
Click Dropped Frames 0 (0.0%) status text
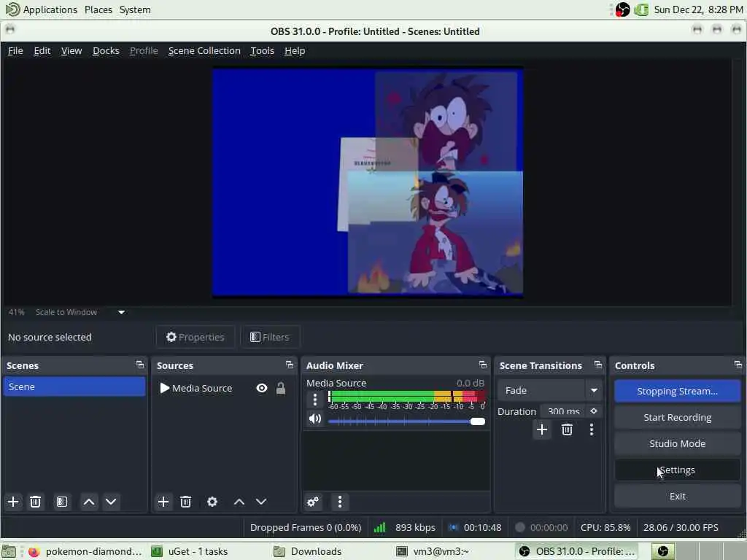coord(306,527)
